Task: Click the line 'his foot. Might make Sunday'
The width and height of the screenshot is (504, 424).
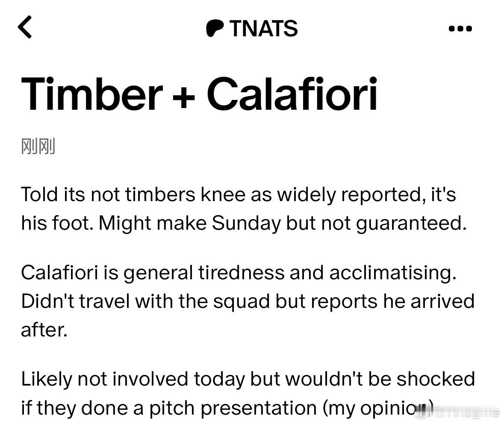Action: click(244, 223)
